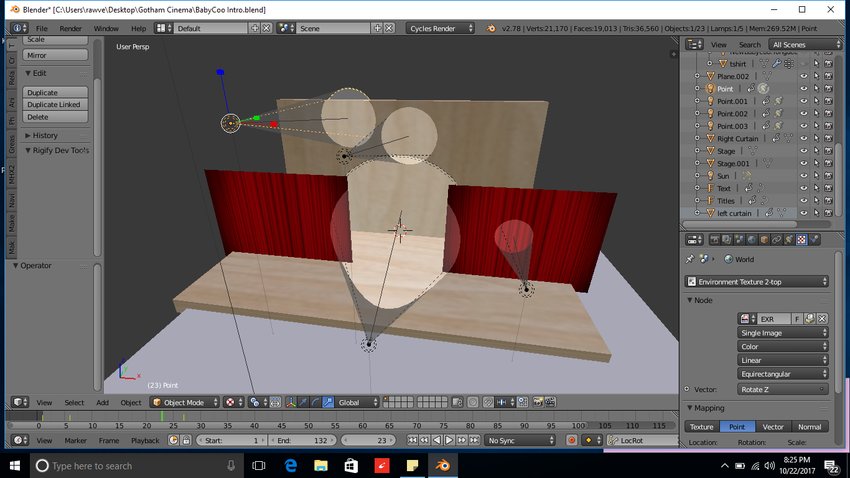Pin the properties context with pin icon
This screenshot has height=478, width=850.
click(x=690, y=259)
